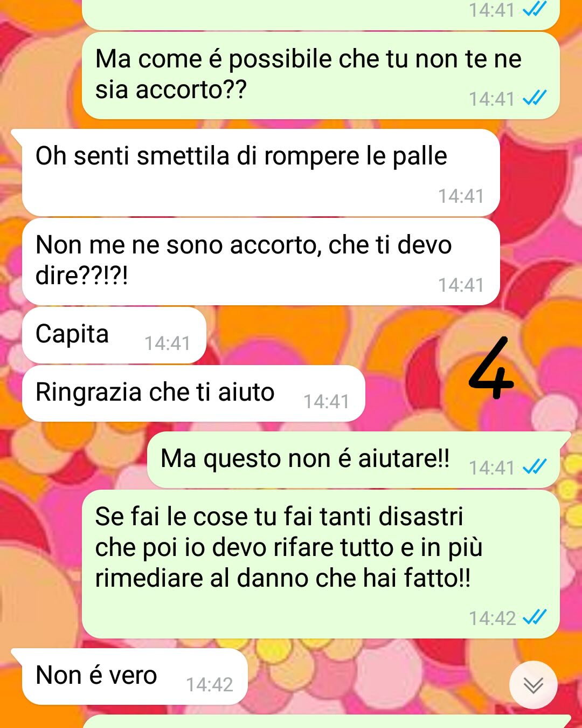The image size is (582, 728).
Task: Tap the partially visible green bubble at bottom
Action: click(326, 722)
